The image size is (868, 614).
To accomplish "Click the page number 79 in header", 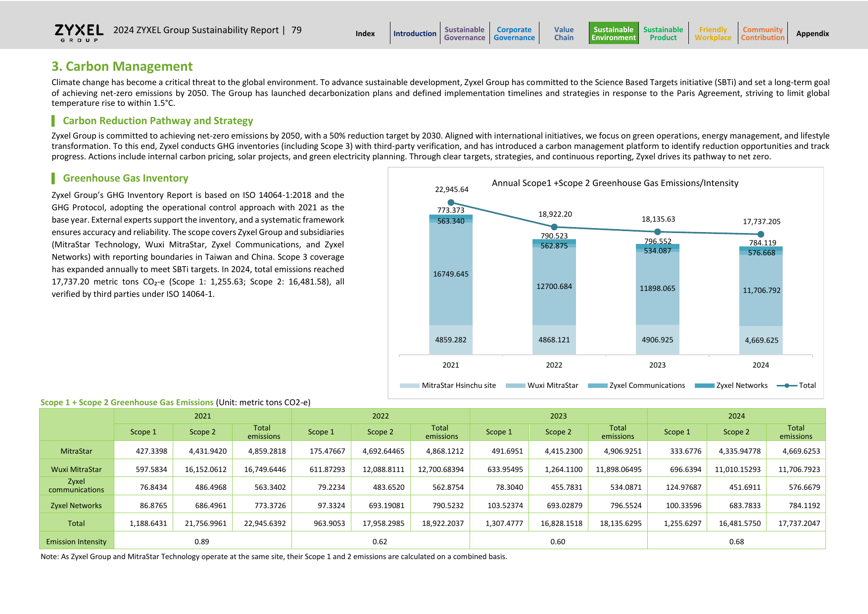I will pyautogui.click(x=296, y=30).
